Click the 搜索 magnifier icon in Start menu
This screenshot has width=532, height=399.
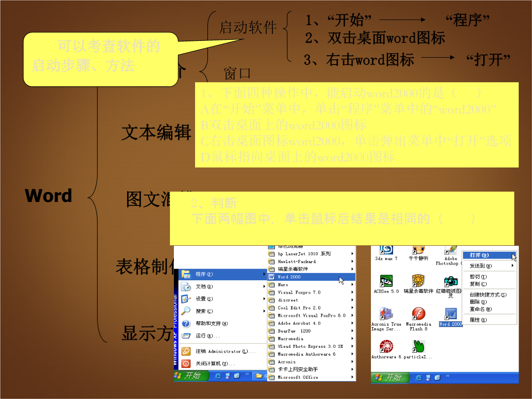[186, 311]
